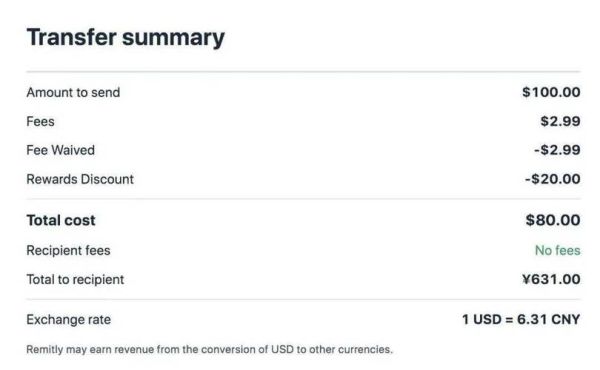
Task: Select the Amount to send label
Action: tap(73, 93)
